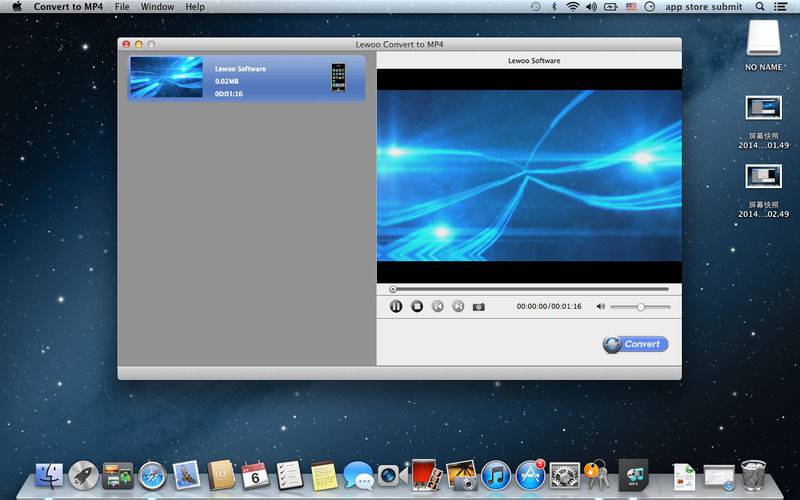Click the Convert button
Viewport: 800px width, 500px height.
635,344
